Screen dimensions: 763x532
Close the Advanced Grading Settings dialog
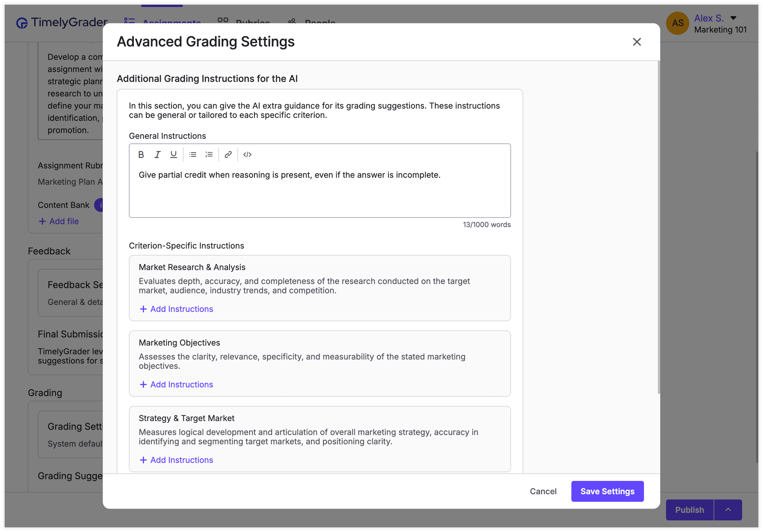coord(636,42)
